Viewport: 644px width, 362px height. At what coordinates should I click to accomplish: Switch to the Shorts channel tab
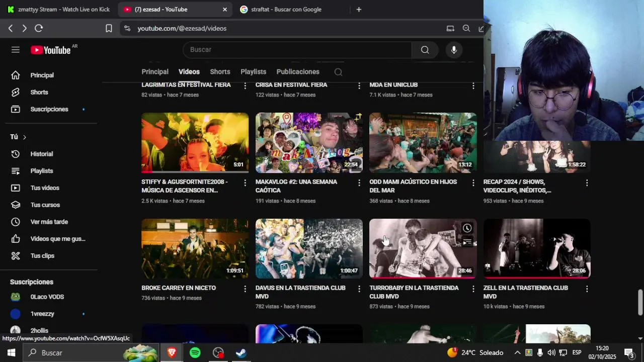point(220,72)
